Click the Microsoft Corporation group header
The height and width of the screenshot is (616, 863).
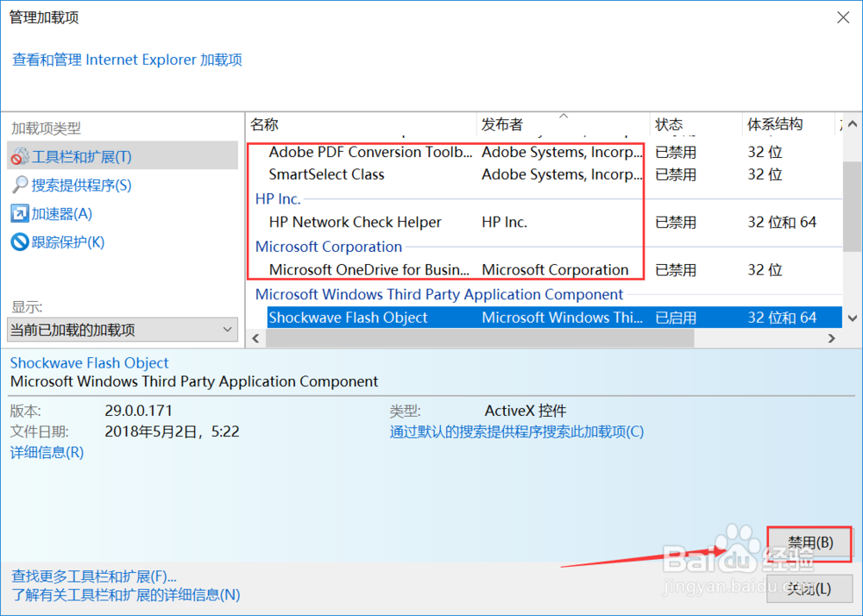coord(329,247)
